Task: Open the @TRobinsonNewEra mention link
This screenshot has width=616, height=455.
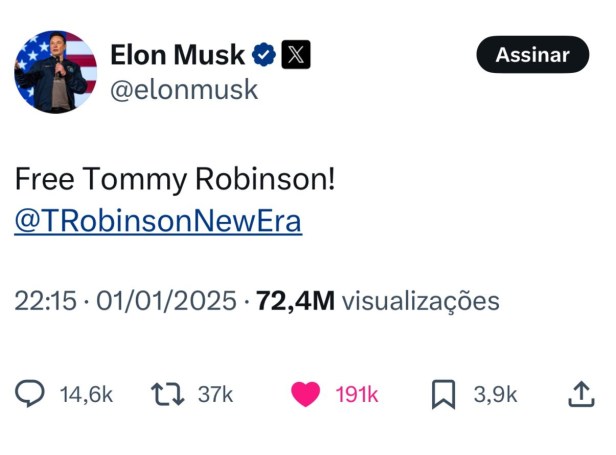Action: (x=158, y=221)
